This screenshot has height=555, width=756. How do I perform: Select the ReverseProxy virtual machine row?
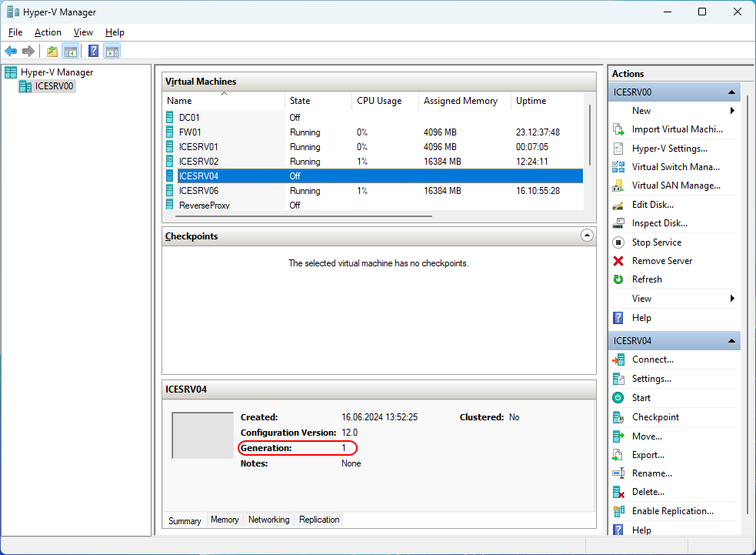373,205
